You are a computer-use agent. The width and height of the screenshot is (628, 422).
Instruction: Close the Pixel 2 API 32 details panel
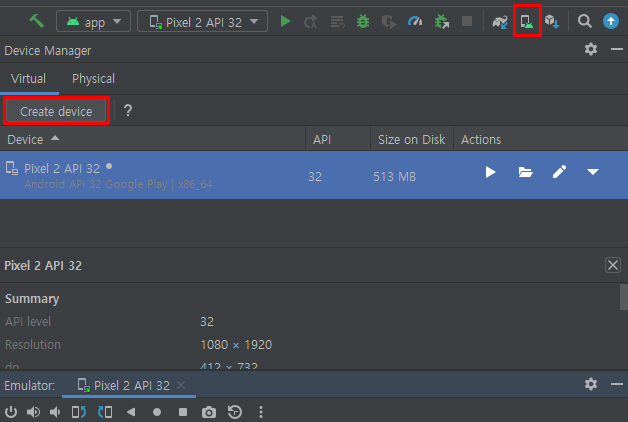613,265
